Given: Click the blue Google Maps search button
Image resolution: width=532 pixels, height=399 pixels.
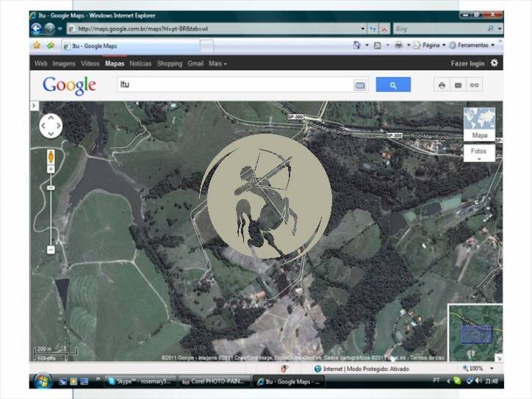Looking at the screenshot, I should point(393,85).
